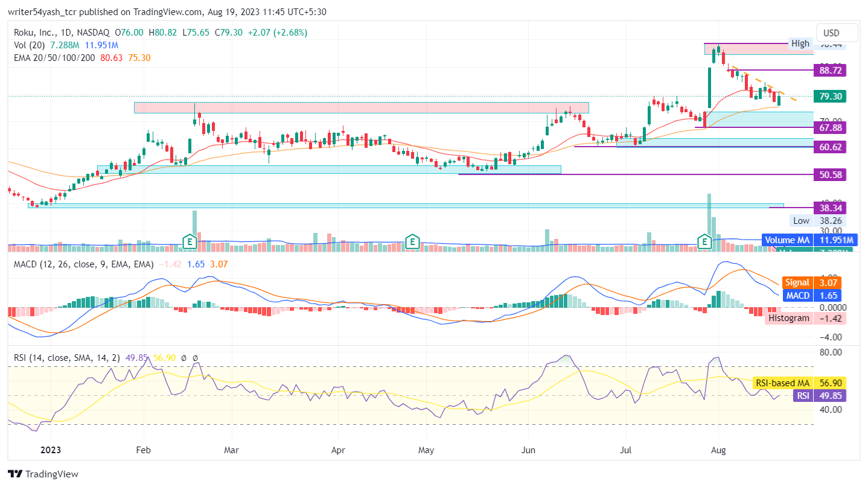Click the late-July earnings E marker

click(704, 242)
